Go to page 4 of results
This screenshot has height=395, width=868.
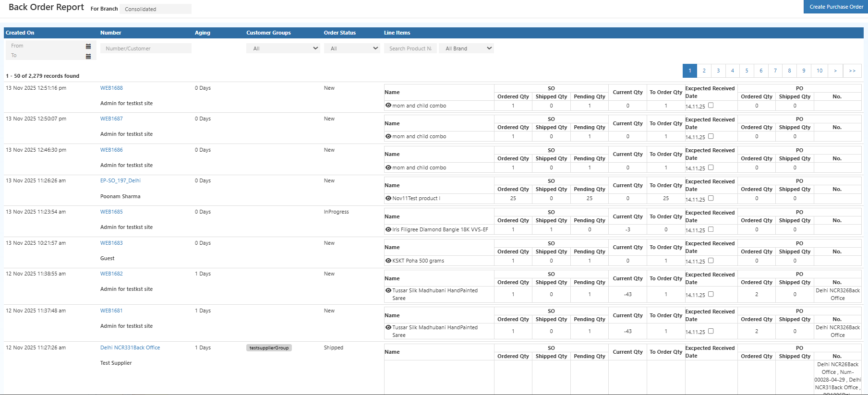(733, 71)
